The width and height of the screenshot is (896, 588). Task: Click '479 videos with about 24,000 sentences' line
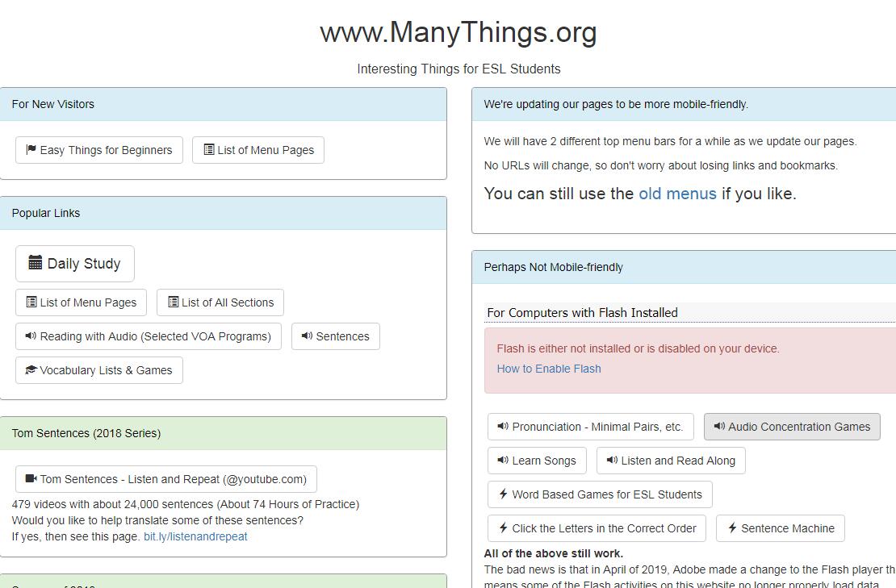point(185,505)
